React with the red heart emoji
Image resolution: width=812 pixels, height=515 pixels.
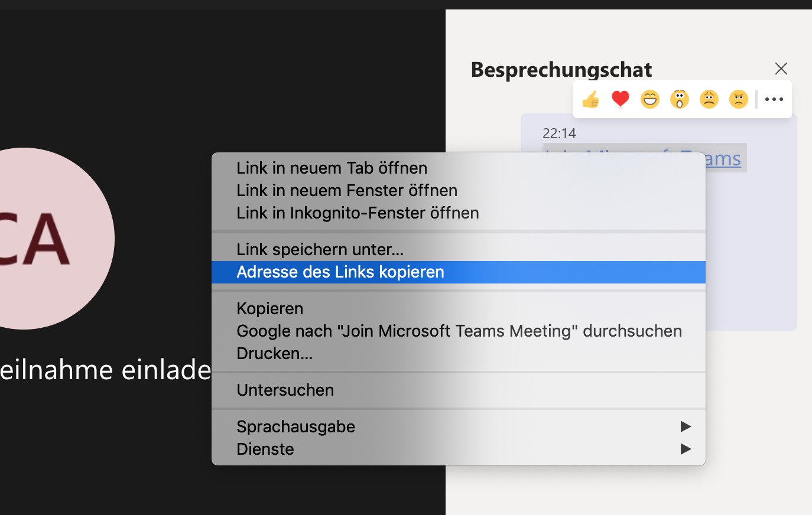[x=620, y=99]
